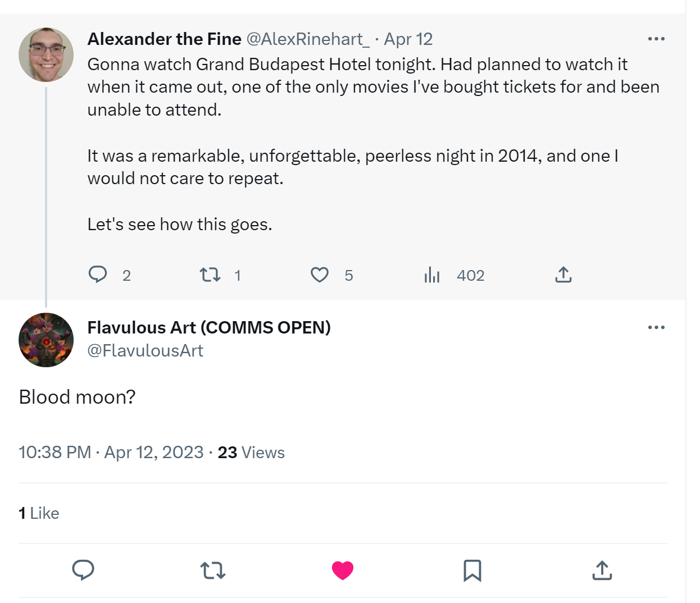The width and height of the screenshot is (700, 603).
Task: Like Alexander's Grand Budapest Hotel tweet
Action: (320, 275)
